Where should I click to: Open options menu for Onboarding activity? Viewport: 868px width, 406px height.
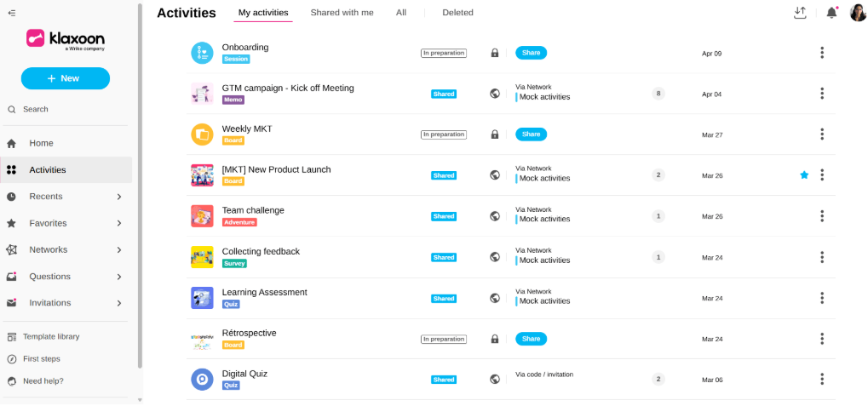click(x=821, y=53)
